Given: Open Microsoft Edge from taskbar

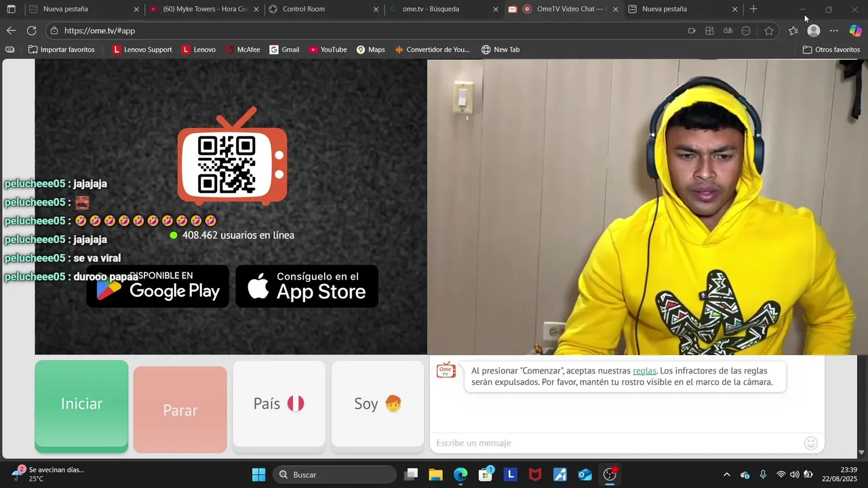Looking at the screenshot, I should [x=460, y=474].
